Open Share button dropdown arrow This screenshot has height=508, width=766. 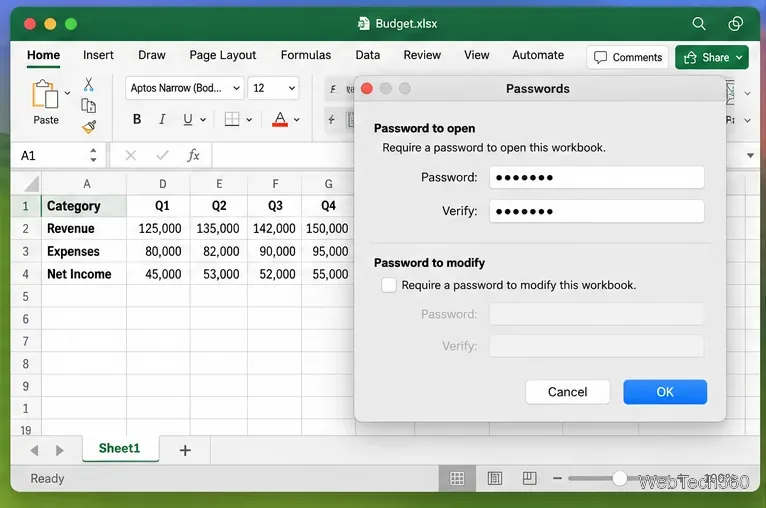point(739,58)
